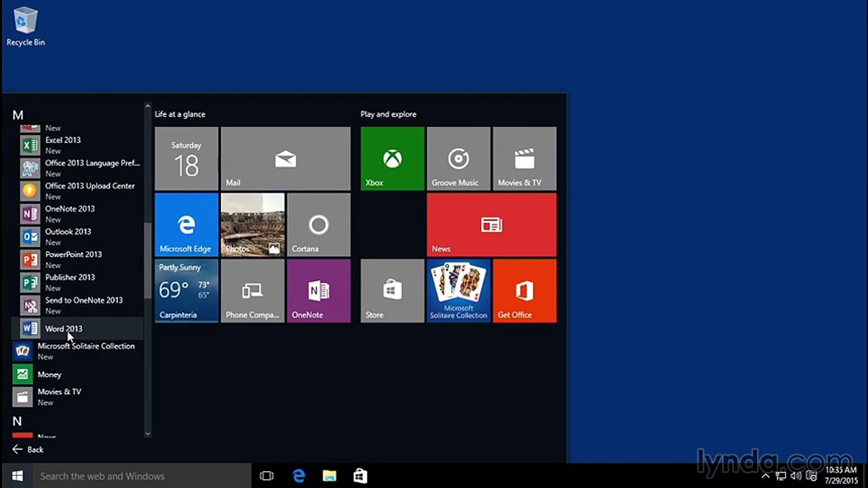
Task: Open the purple OneNote tile
Action: 318,290
